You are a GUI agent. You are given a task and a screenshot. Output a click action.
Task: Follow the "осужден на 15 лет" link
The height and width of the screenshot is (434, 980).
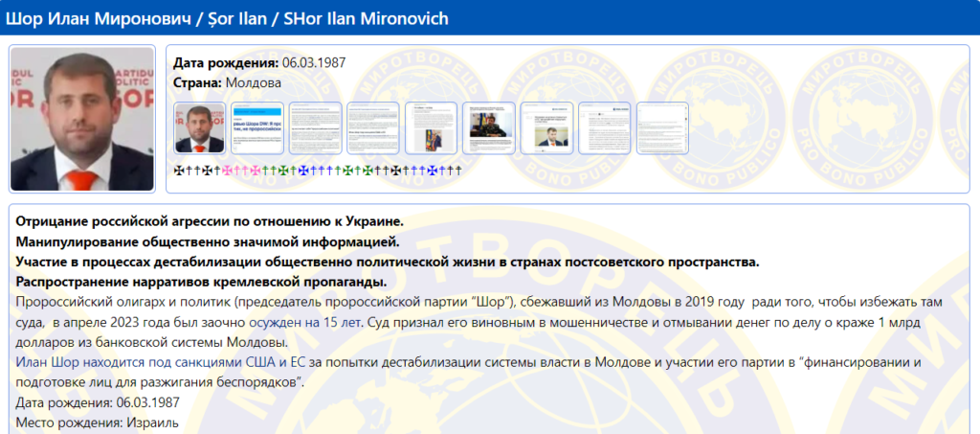click(311, 324)
